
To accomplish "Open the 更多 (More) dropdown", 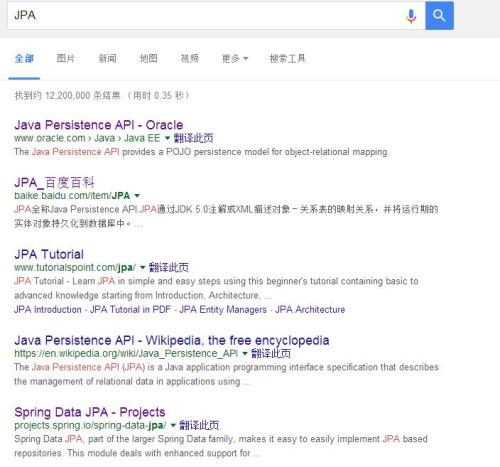I will coord(235,59).
